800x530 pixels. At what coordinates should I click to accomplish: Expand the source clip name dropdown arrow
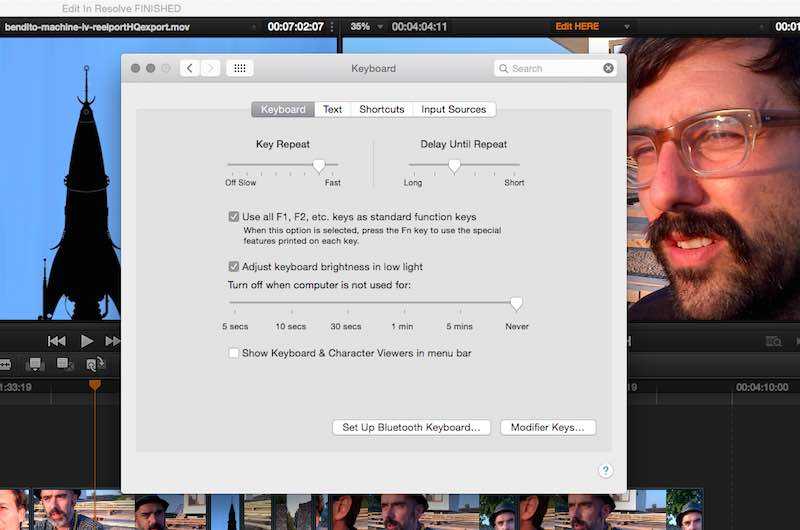coord(254,27)
